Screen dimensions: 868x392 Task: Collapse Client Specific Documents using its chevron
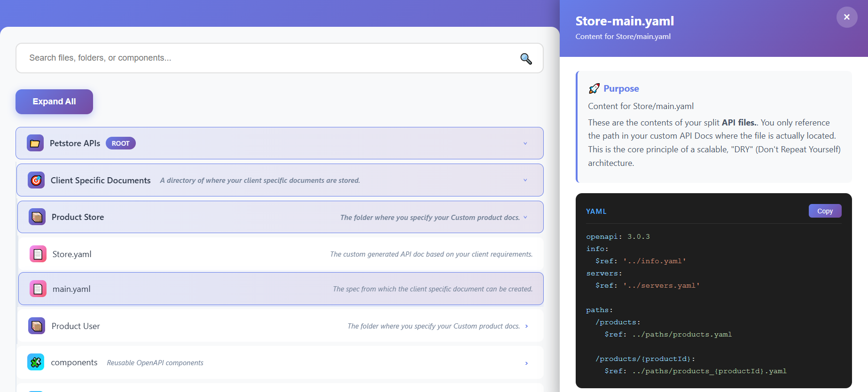coord(525,180)
